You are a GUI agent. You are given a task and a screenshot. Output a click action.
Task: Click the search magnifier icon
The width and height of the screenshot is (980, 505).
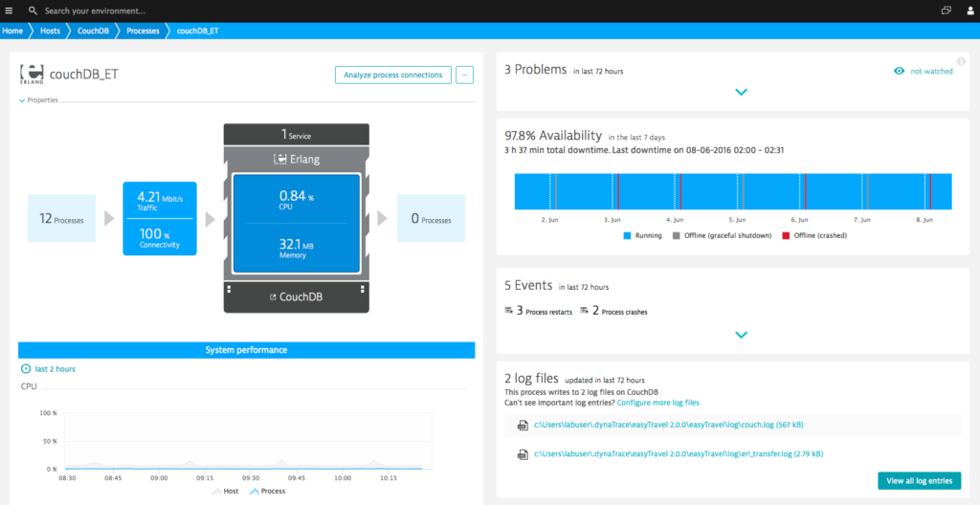(x=33, y=11)
